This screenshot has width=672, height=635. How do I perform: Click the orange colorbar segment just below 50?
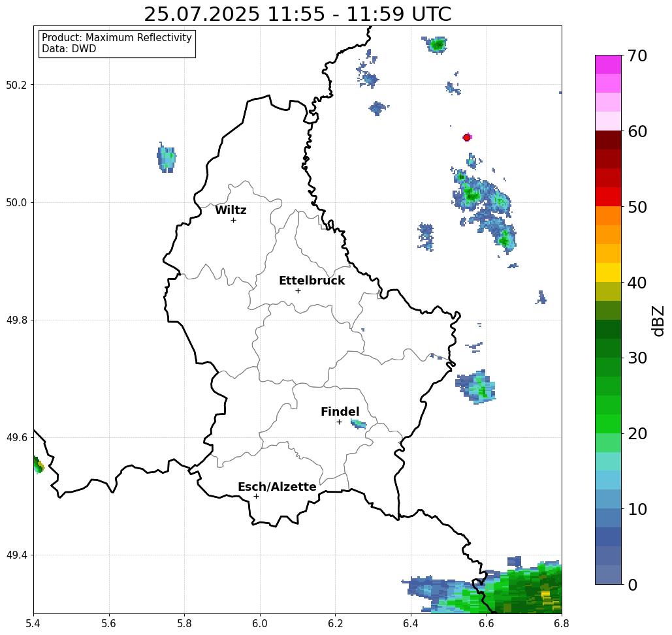pyautogui.click(x=608, y=216)
